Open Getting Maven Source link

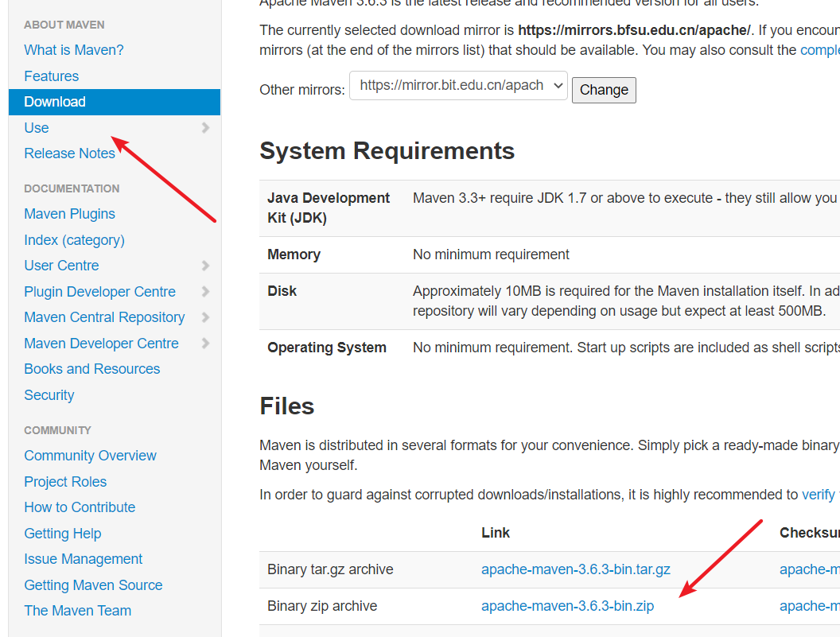coord(93,585)
